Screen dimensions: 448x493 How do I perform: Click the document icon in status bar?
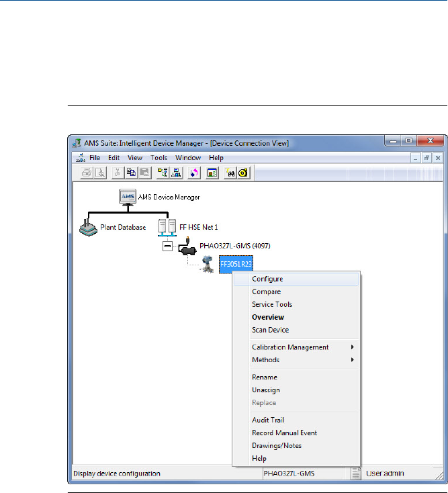(355, 474)
